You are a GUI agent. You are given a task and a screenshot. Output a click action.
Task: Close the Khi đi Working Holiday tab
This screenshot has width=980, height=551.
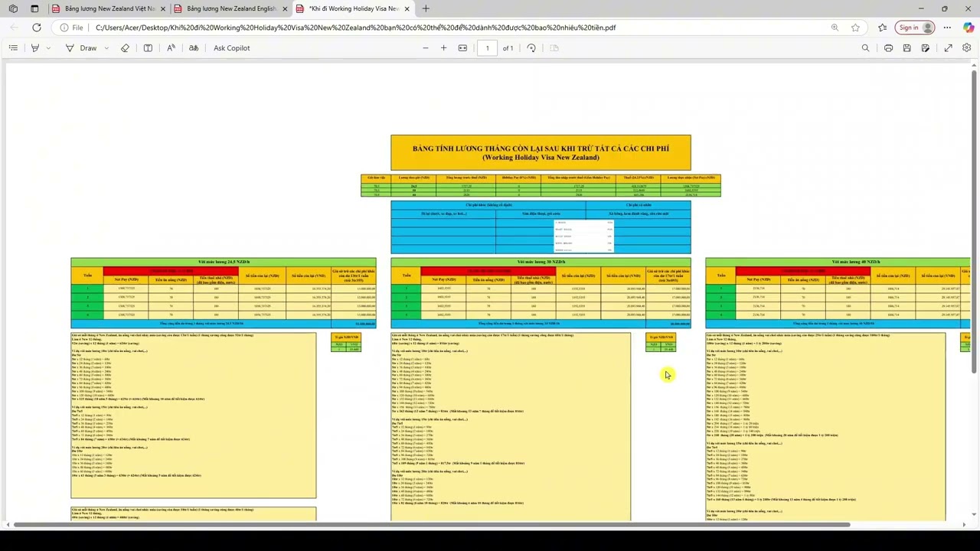coord(407,8)
